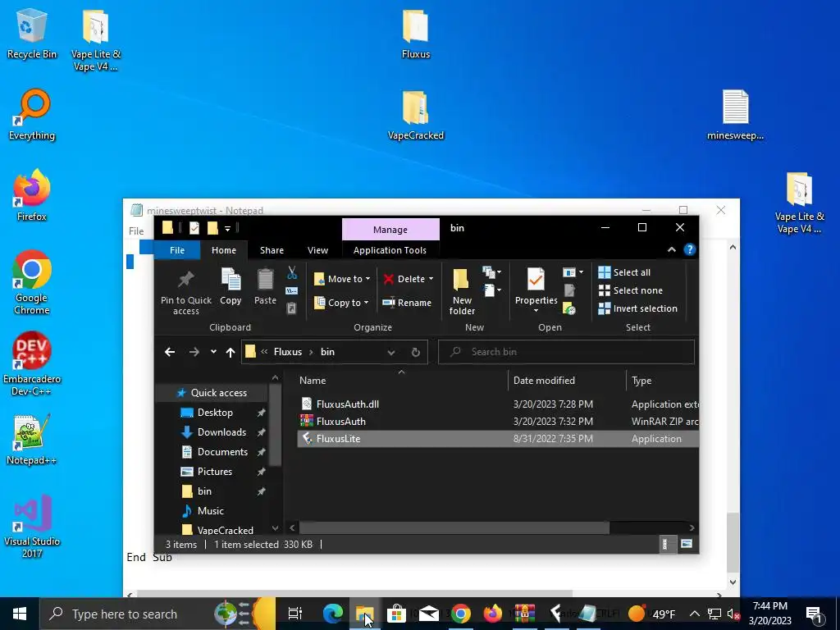
Task: Switch to the Share ribbon tab
Action: tap(272, 250)
